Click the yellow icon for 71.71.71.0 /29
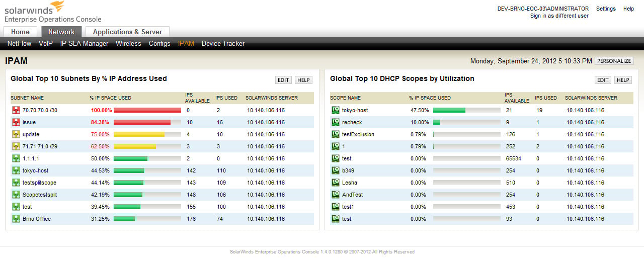The image size is (644, 265). pos(16,146)
